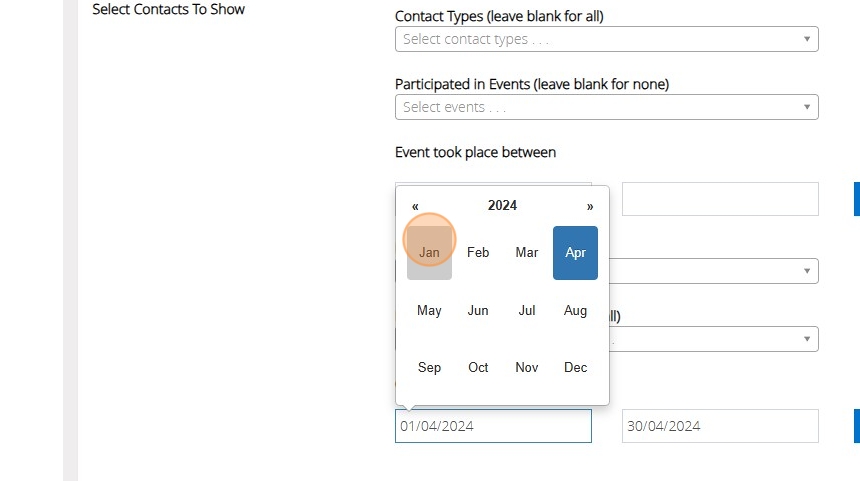Open Participated in Events dropdown
The image size is (860, 481).
tap(606, 107)
